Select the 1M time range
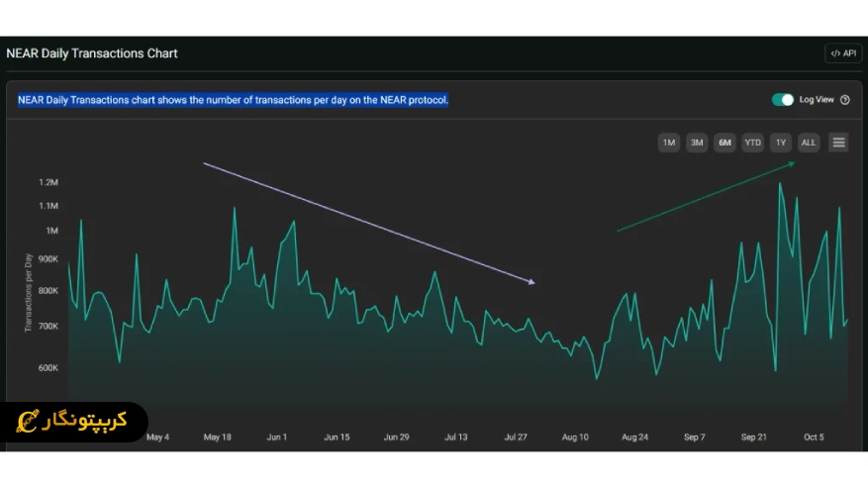The width and height of the screenshot is (868, 488). pyautogui.click(x=669, y=143)
